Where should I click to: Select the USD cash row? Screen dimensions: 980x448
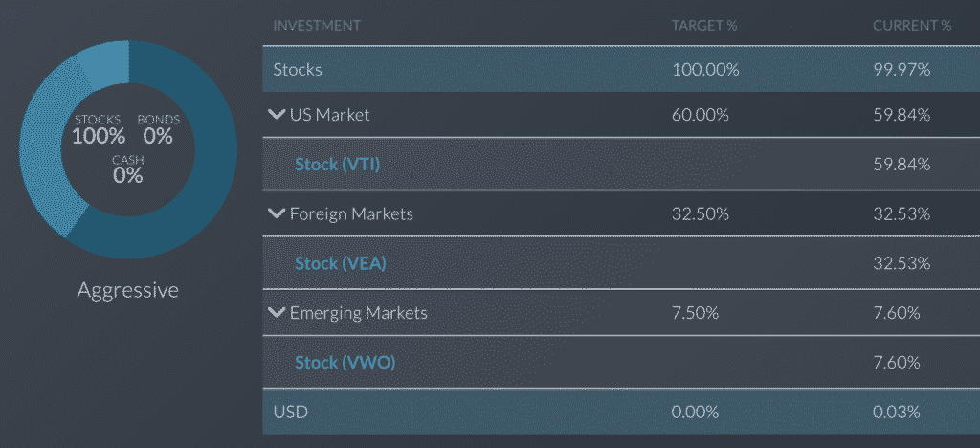tap(621, 412)
